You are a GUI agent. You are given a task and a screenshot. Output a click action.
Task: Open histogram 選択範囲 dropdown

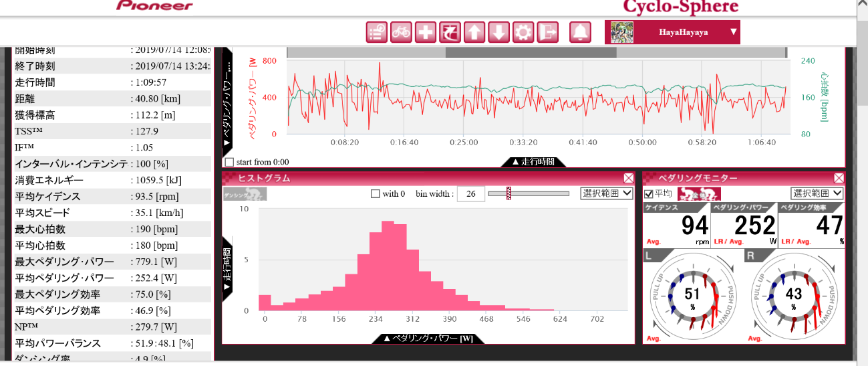pos(606,193)
